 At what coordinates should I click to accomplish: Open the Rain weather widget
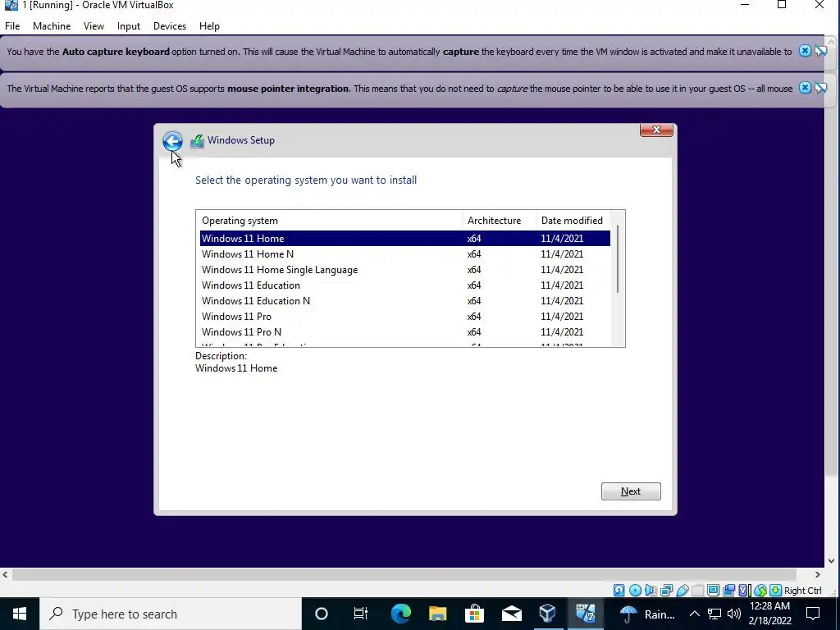(648, 614)
